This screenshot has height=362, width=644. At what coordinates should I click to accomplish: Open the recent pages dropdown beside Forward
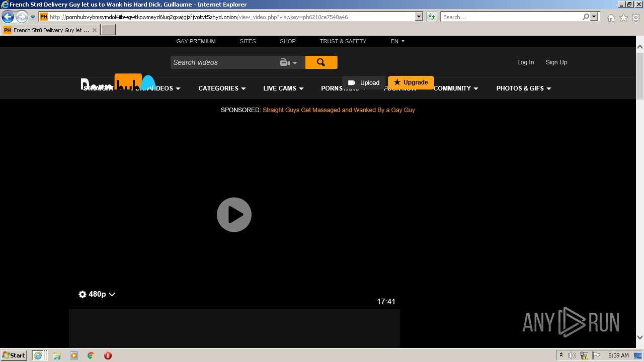(x=33, y=17)
